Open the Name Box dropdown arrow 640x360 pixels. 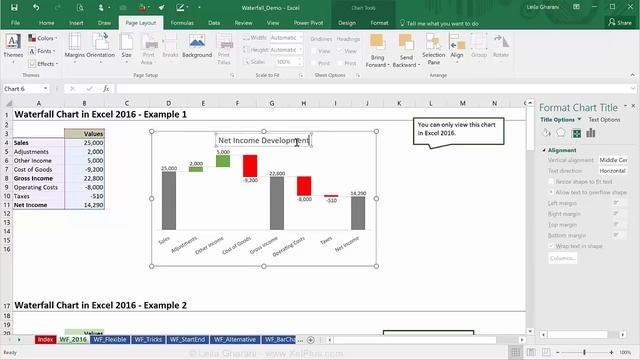(x=45, y=89)
